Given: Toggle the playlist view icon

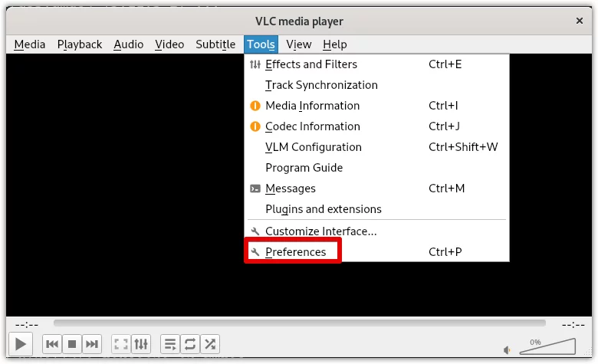Looking at the screenshot, I should coord(170,344).
